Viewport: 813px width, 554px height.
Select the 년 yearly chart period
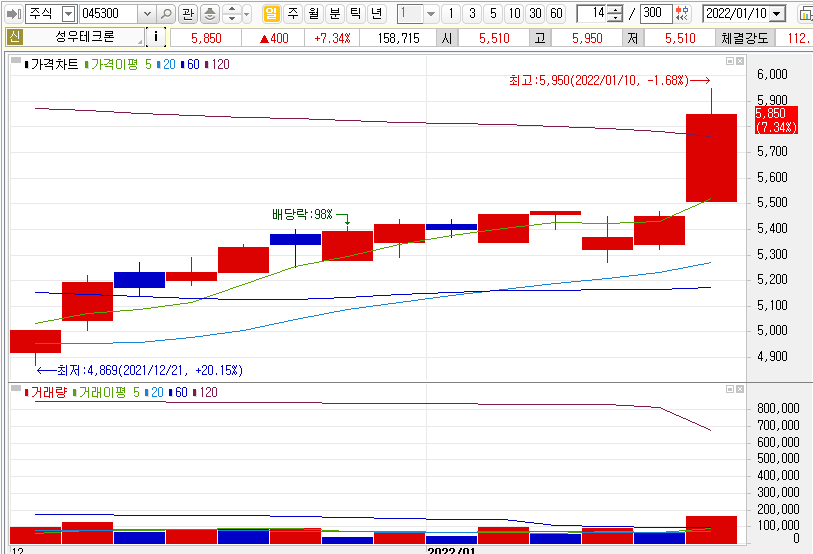click(377, 13)
